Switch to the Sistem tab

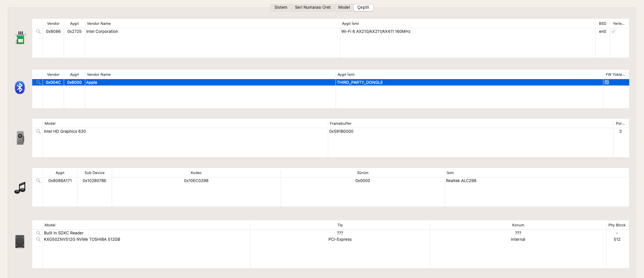pyautogui.click(x=281, y=7)
